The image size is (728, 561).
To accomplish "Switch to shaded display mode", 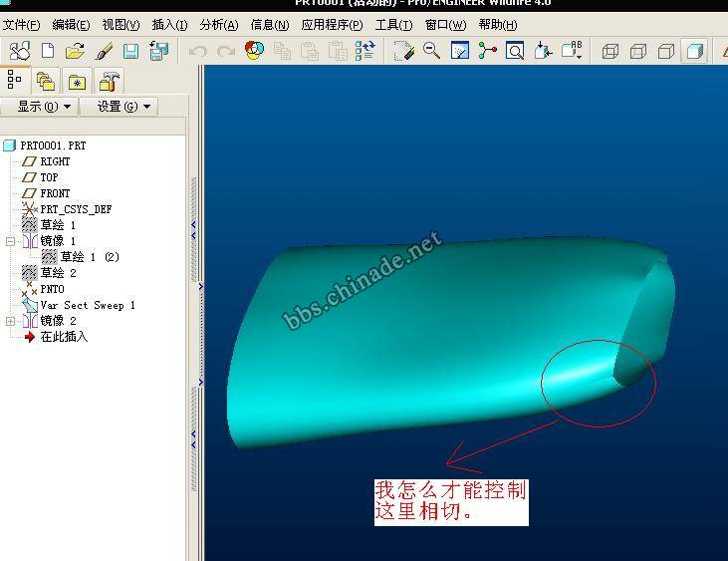I will tap(694, 51).
